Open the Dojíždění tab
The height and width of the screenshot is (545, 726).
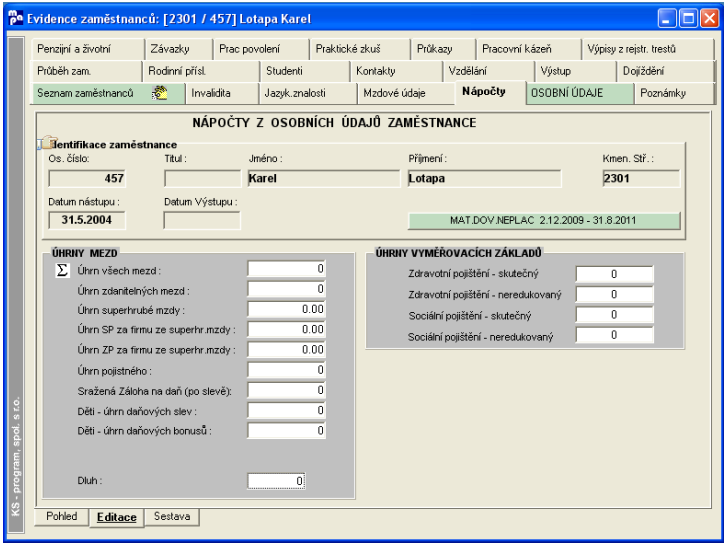tap(666, 71)
